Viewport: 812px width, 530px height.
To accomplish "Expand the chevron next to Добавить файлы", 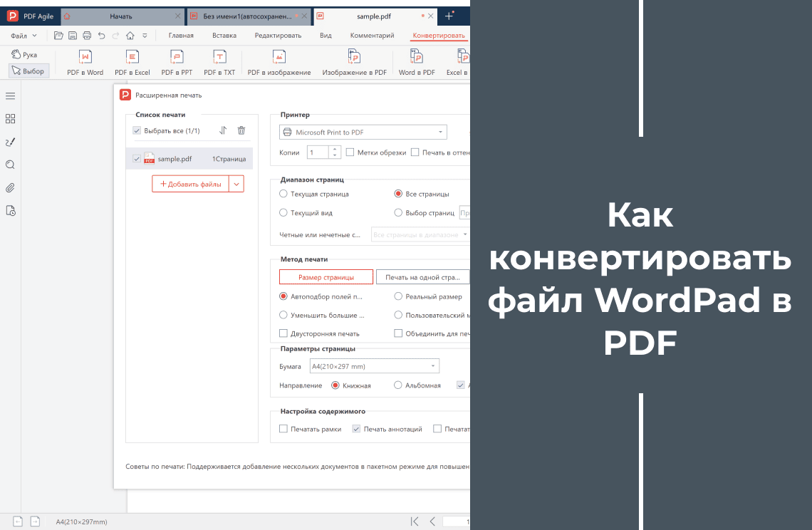I will [236, 183].
